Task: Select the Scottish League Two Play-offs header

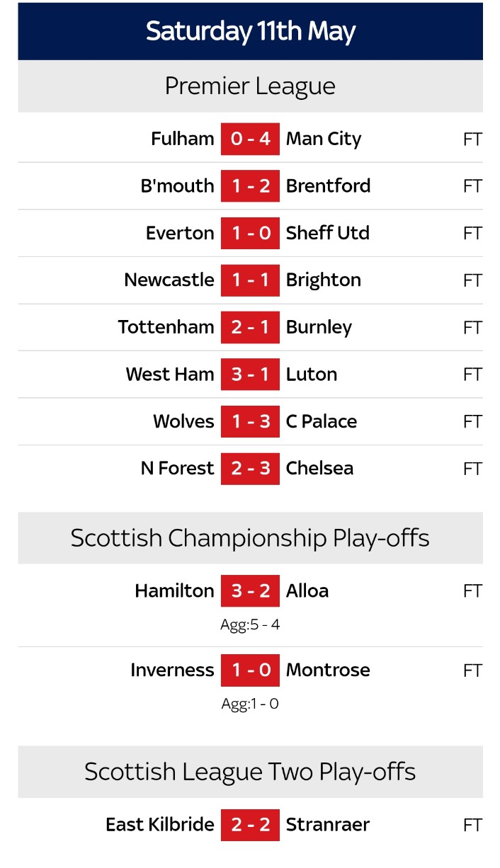Action: coord(250,772)
